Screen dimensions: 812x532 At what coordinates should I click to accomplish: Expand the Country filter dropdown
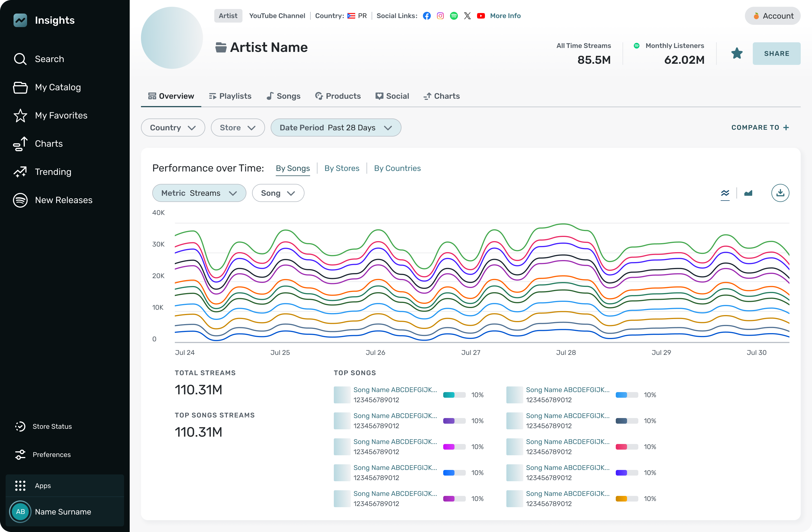coord(173,127)
